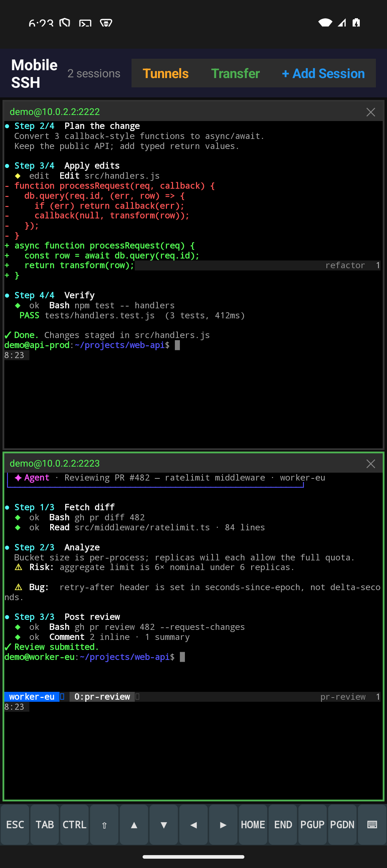The width and height of the screenshot is (387, 868).
Task: Tap the worker-eu tmux session label
Action: [32, 696]
